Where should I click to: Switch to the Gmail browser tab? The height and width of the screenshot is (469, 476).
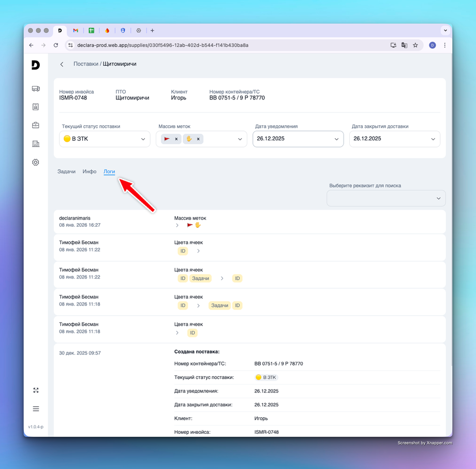pos(76,31)
